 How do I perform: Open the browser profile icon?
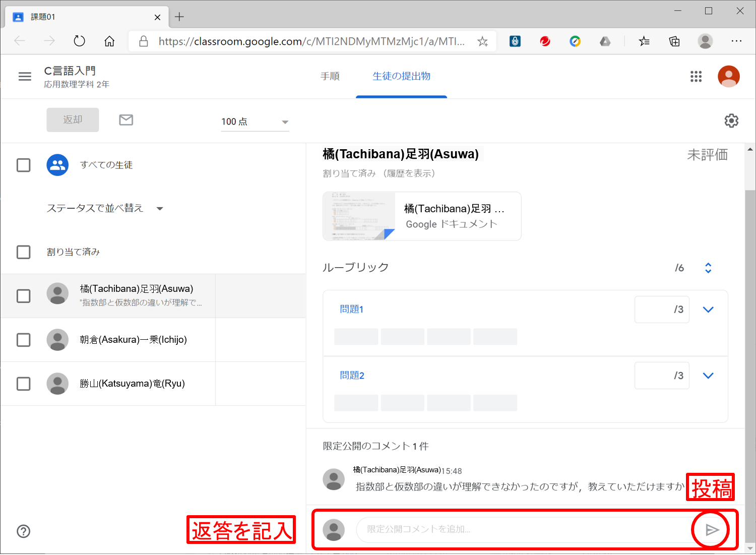click(x=705, y=41)
